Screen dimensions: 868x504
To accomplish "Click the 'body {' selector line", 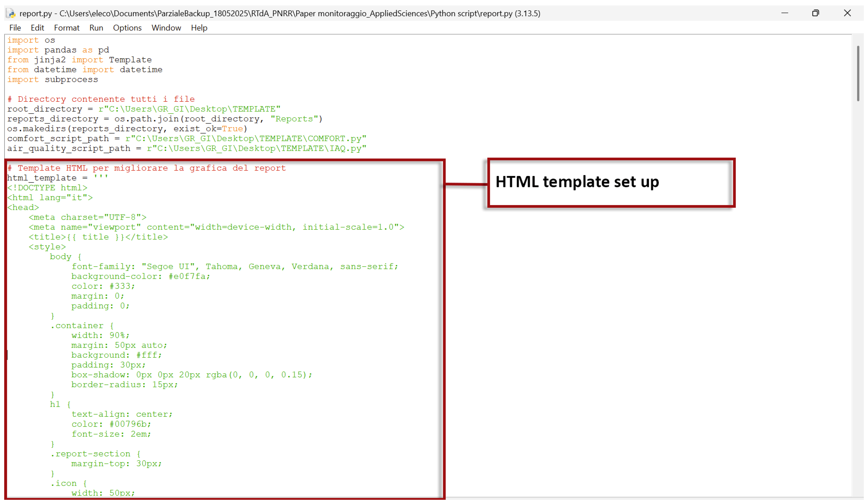I will click(66, 257).
